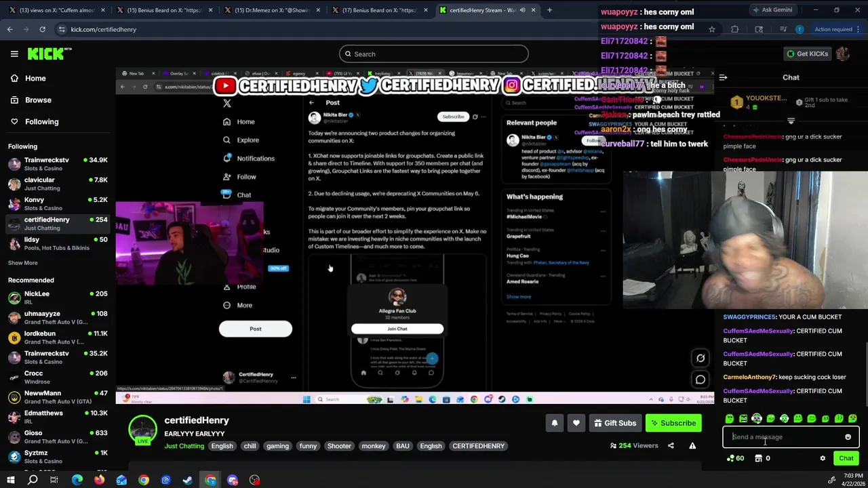Image resolution: width=868 pixels, height=488 pixels.
Task: Open Windows taskbar search
Action: coord(33,480)
